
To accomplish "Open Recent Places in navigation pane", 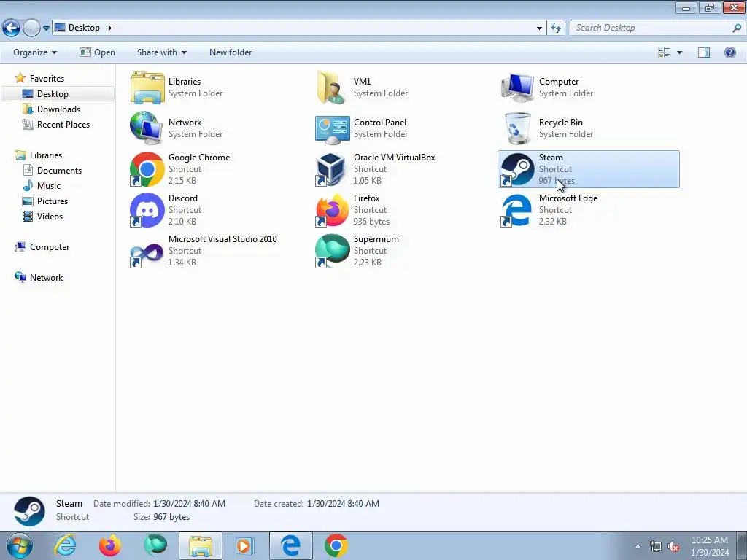I will [x=63, y=124].
